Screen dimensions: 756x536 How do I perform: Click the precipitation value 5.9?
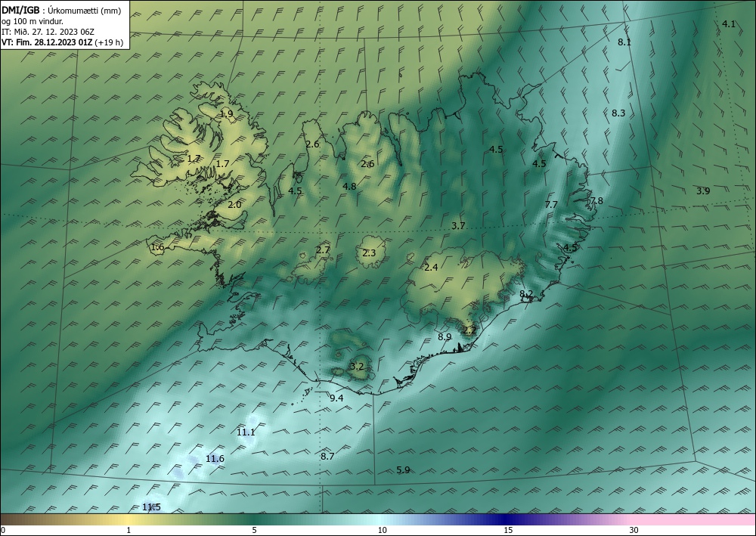coord(403,470)
